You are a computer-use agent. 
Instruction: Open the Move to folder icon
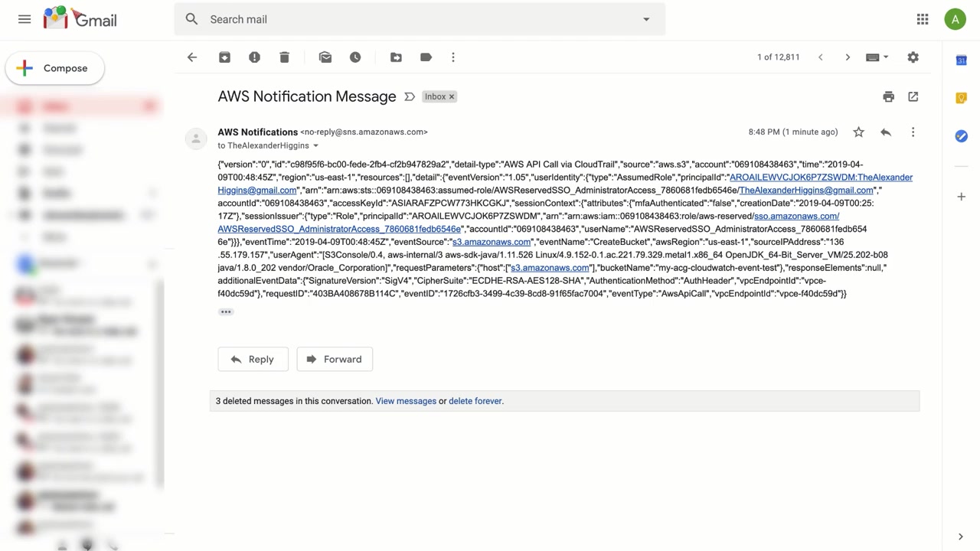click(x=396, y=57)
